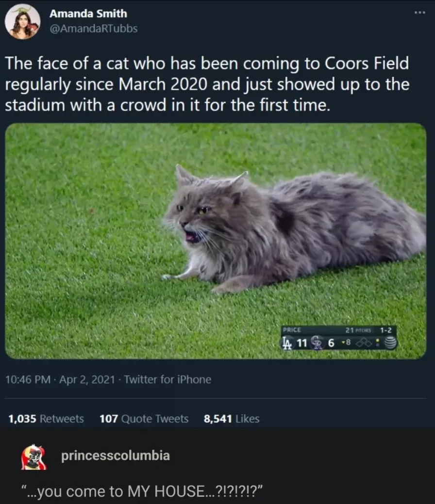Viewport: 435px width, 504px height.
Task: Click the Twitter for iPhone source link
Action: (167, 380)
